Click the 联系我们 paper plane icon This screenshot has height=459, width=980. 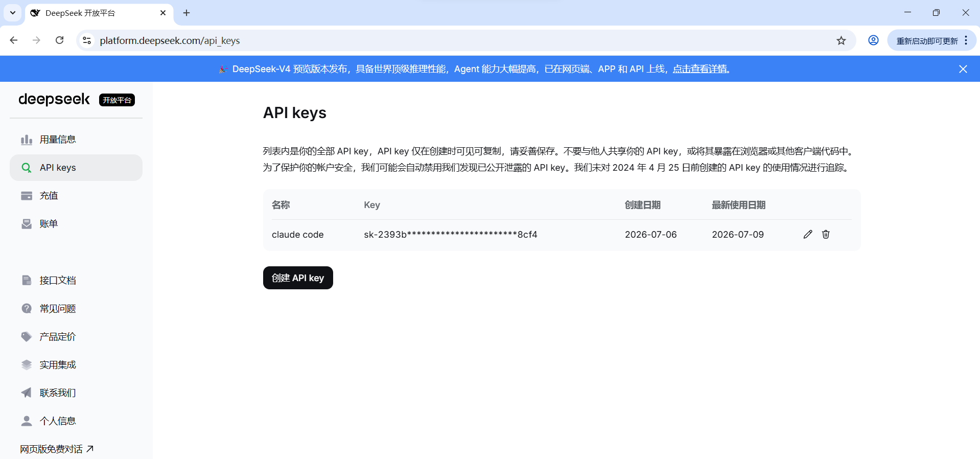pos(27,393)
